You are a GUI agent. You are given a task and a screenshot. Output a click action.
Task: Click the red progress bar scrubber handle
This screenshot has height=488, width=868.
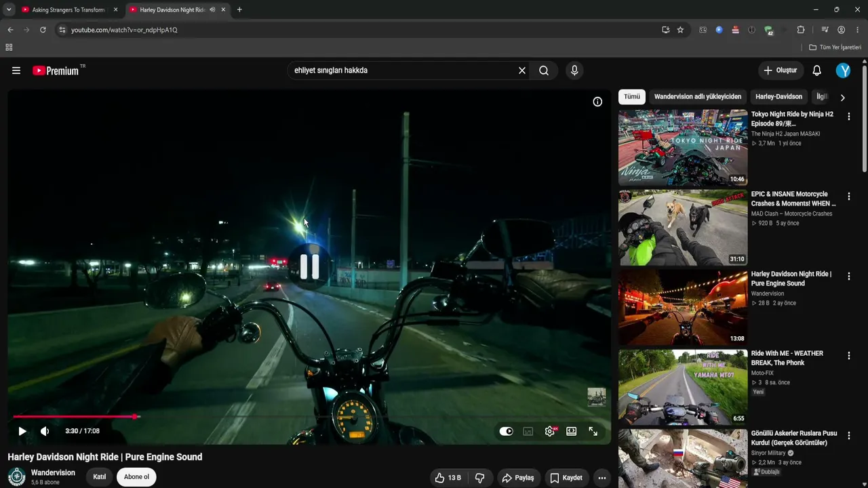(x=136, y=416)
